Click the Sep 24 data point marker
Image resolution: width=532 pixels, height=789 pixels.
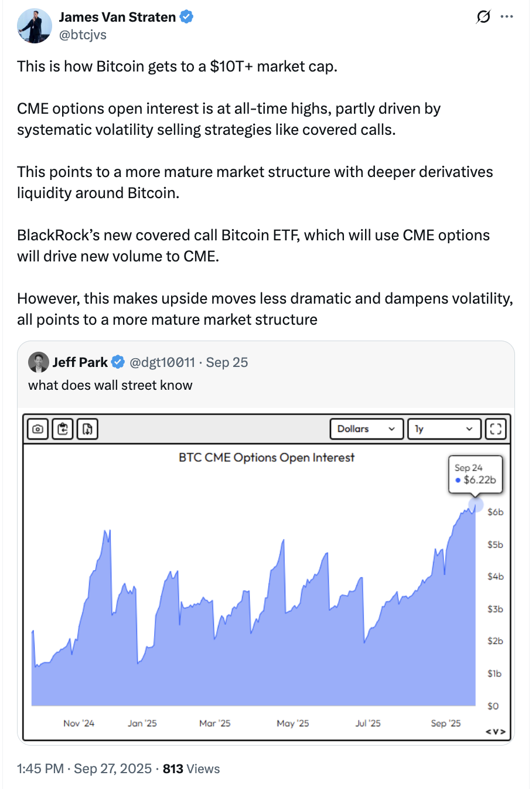click(x=475, y=504)
